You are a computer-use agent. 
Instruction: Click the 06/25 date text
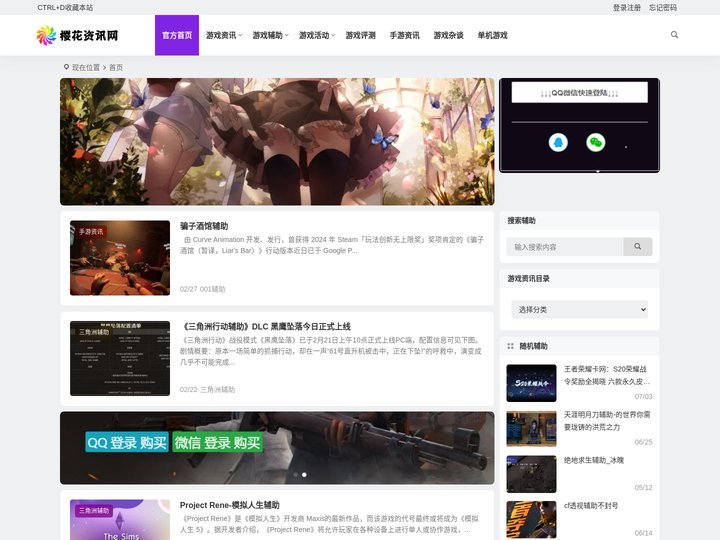[643, 442]
